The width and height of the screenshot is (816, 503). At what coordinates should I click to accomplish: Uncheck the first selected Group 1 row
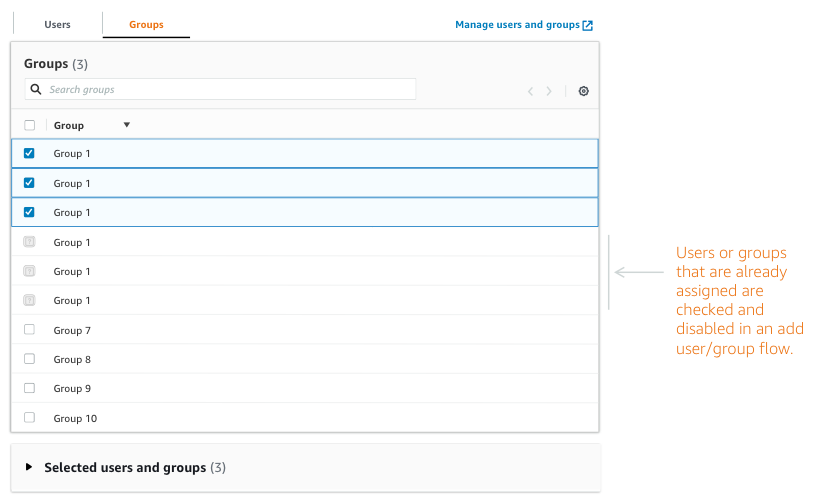point(29,153)
